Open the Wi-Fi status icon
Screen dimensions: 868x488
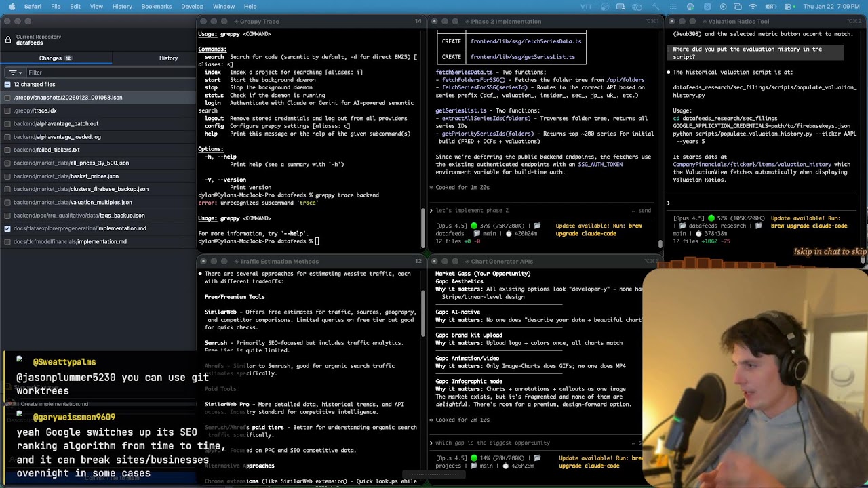(x=753, y=7)
